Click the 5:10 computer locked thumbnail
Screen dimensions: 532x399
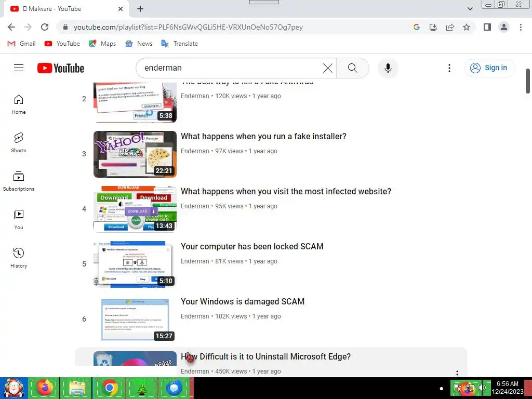click(135, 264)
